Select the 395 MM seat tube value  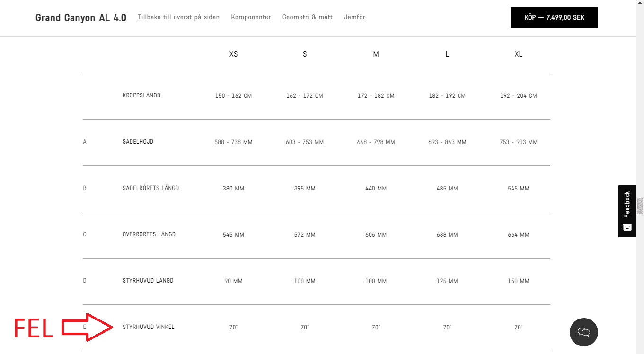pyautogui.click(x=305, y=189)
